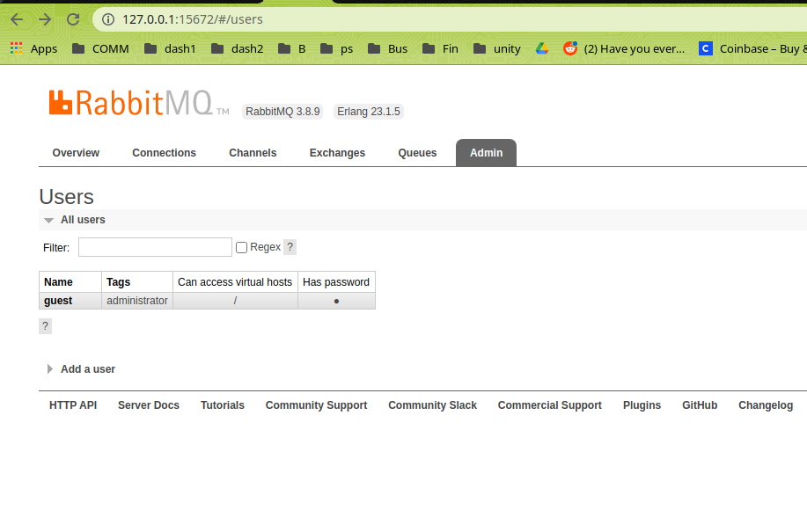Viewport: 807px width, 532px height.
Task: Sort users by Tags column header
Action: tap(119, 282)
